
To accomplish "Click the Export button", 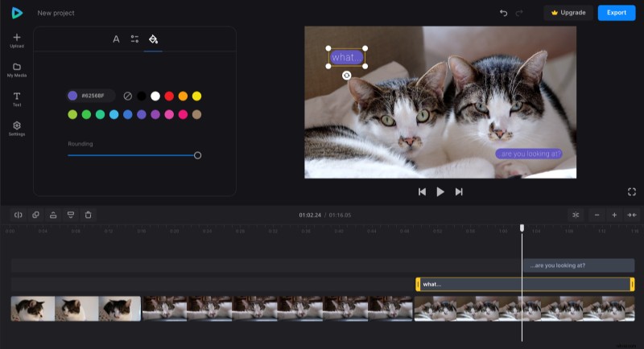I will point(617,13).
